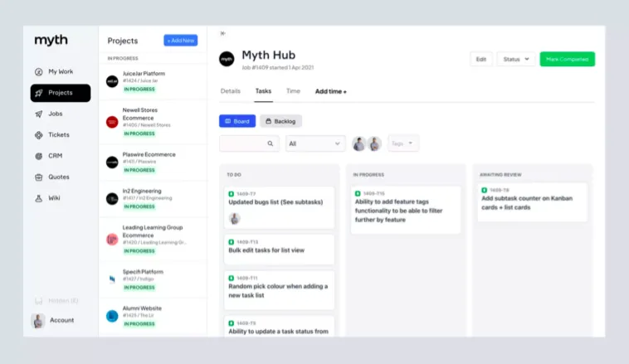Open the Alumni Website project

(153, 316)
